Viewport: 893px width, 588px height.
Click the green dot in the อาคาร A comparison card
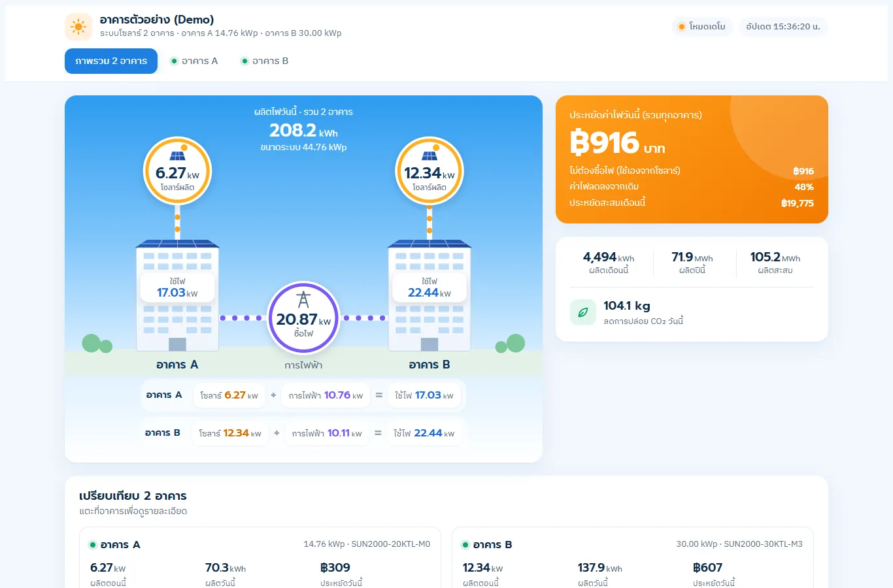(x=93, y=545)
